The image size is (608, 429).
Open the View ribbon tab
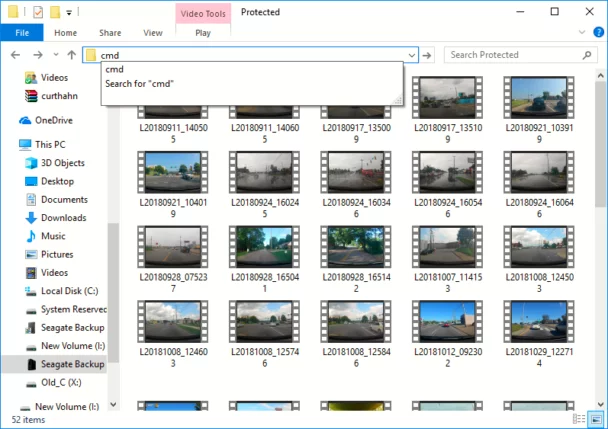[153, 33]
